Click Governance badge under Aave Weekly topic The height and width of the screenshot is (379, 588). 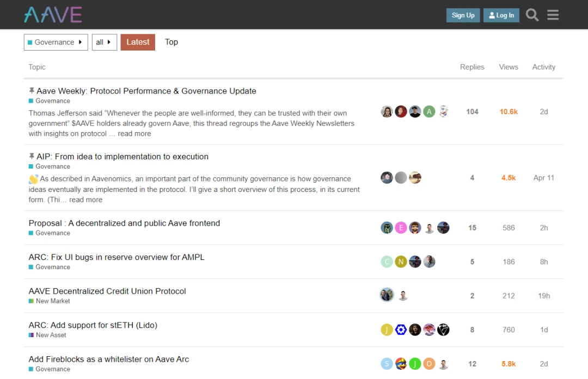(50, 101)
